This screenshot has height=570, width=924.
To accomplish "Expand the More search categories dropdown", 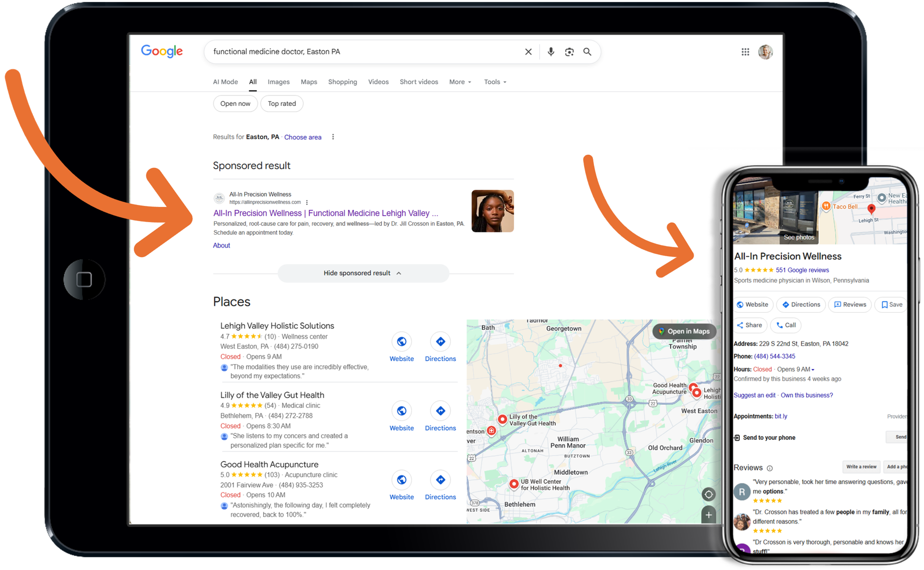I will pos(460,82).
